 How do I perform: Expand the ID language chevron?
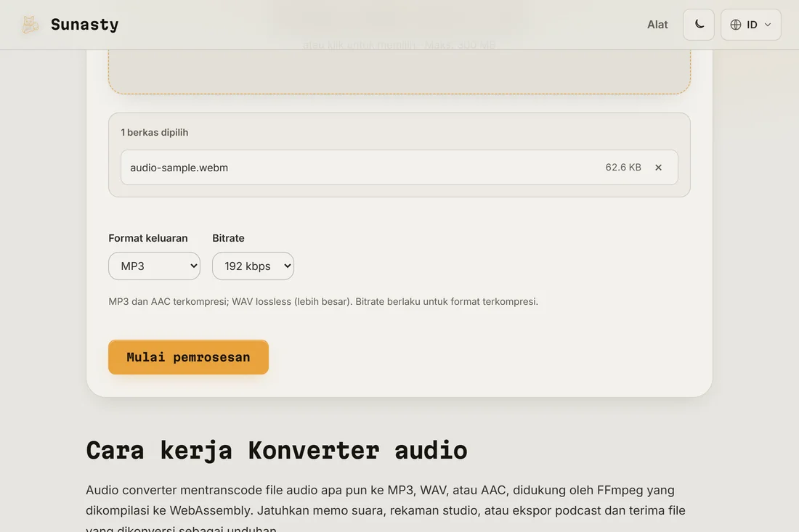(x=768, y=25)
